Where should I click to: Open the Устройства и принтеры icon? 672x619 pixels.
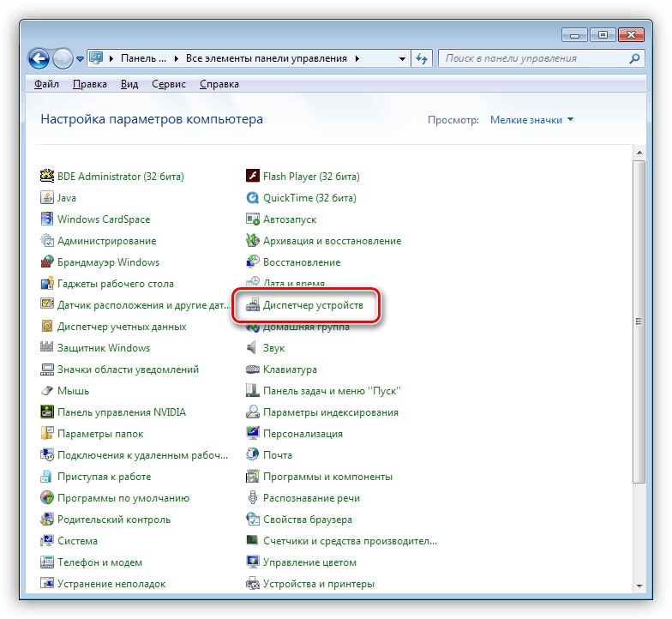pyautogui.click(x=252, y=583)
